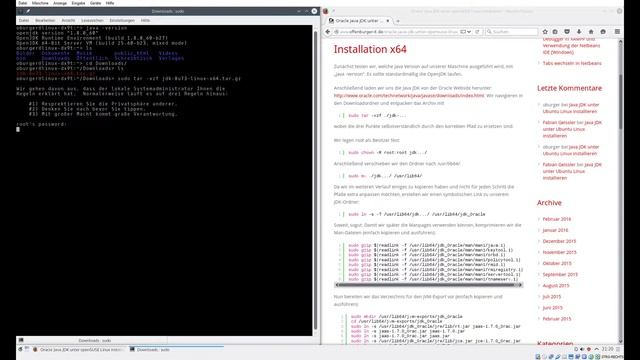Open the VirtualBox Maschine menu

pos(40,3)
